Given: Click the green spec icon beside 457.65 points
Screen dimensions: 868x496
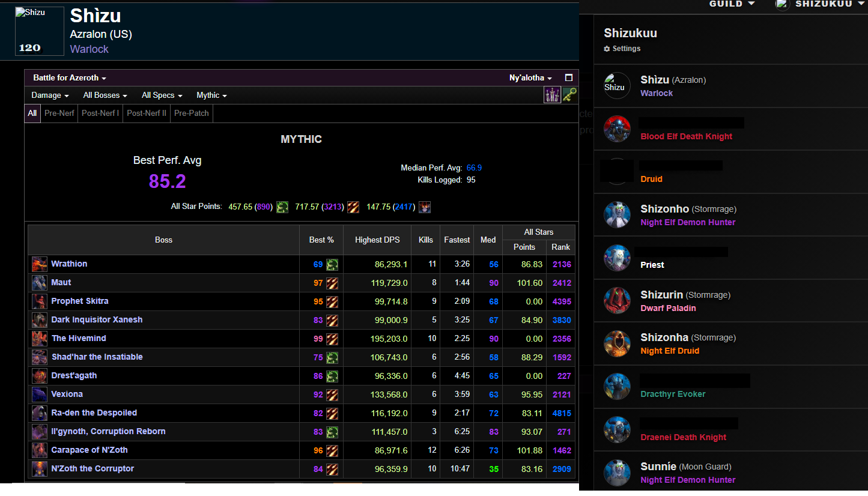Looking at the screenshot, I should pyautogui.click(x=282, y=207).
